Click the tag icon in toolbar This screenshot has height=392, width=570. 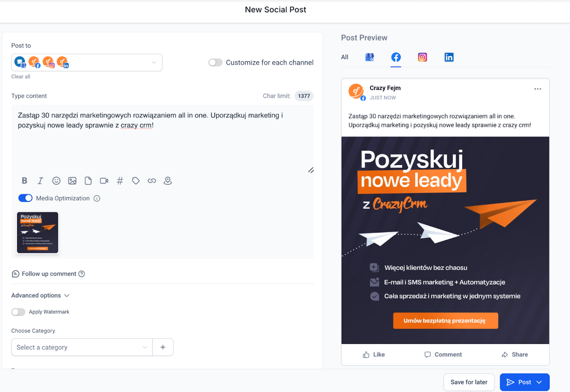point(136,181)
